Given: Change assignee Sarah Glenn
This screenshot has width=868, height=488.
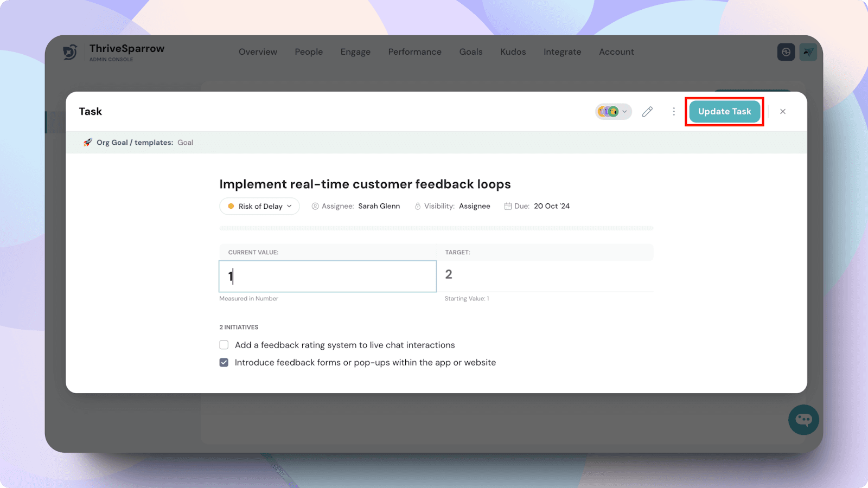Looking at the screenshot, I should coord(379,206).
